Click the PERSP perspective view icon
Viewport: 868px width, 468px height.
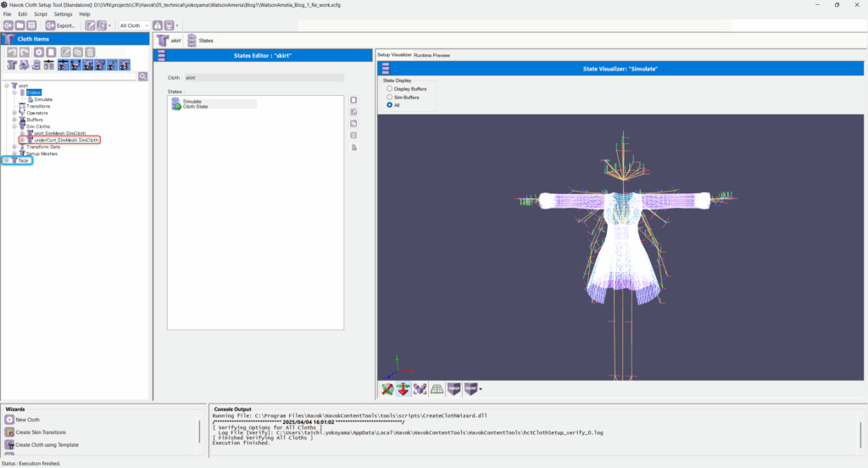(454, 389)
